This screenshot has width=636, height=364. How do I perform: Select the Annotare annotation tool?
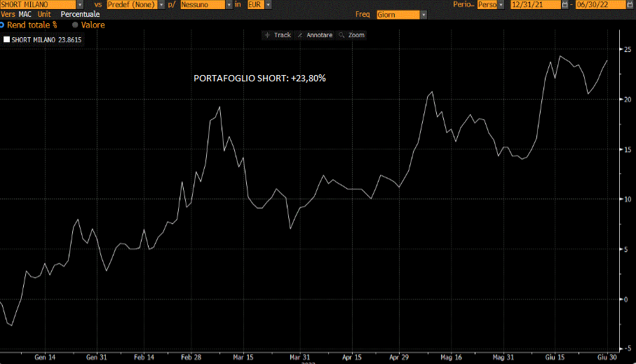(315, 35)
